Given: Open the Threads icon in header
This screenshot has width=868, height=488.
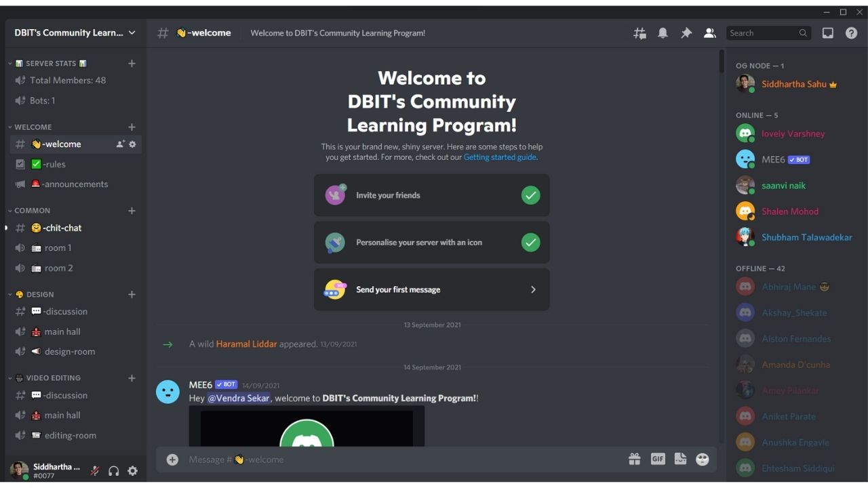Looking at the screenshot, I should (x=639, y=33).
